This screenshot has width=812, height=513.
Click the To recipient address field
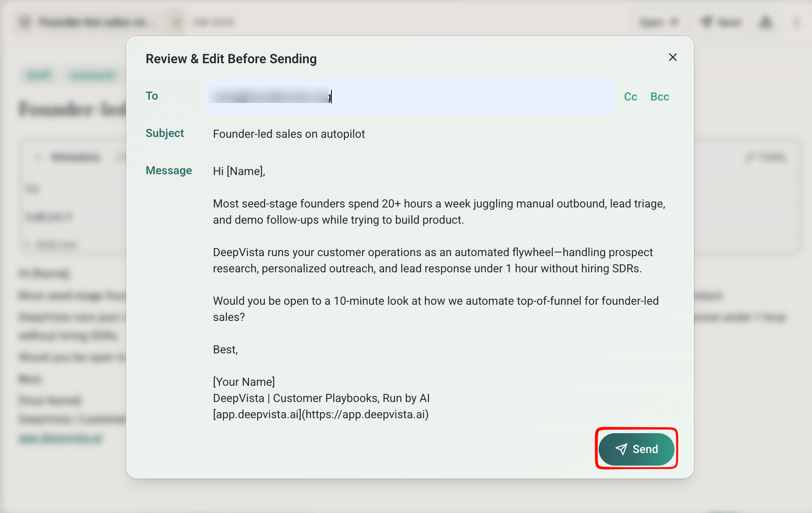(x=411, y=97)
